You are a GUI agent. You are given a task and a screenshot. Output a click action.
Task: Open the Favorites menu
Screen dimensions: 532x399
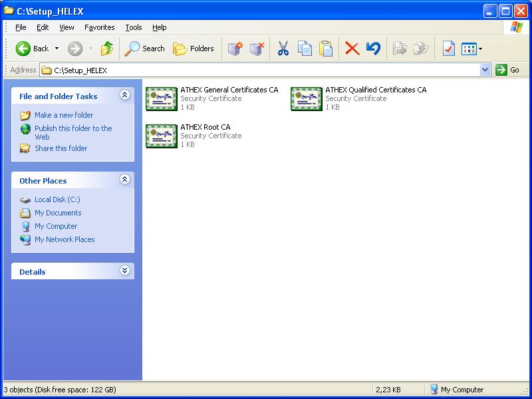[99, 27]
